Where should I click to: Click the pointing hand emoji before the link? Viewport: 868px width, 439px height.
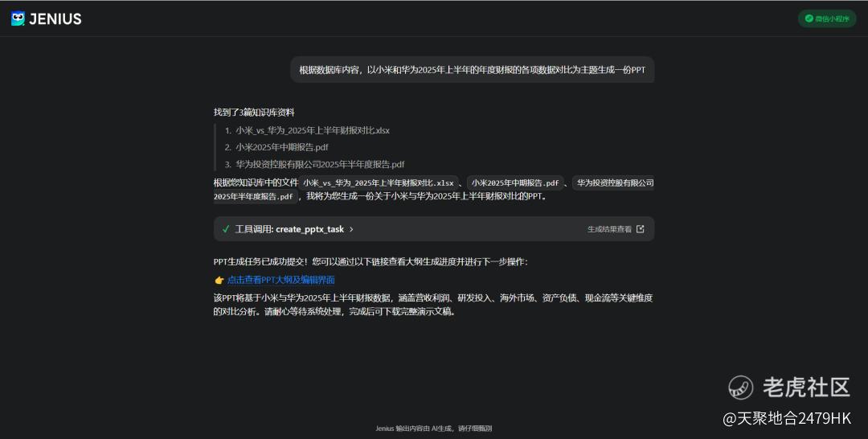click(219, 280)
